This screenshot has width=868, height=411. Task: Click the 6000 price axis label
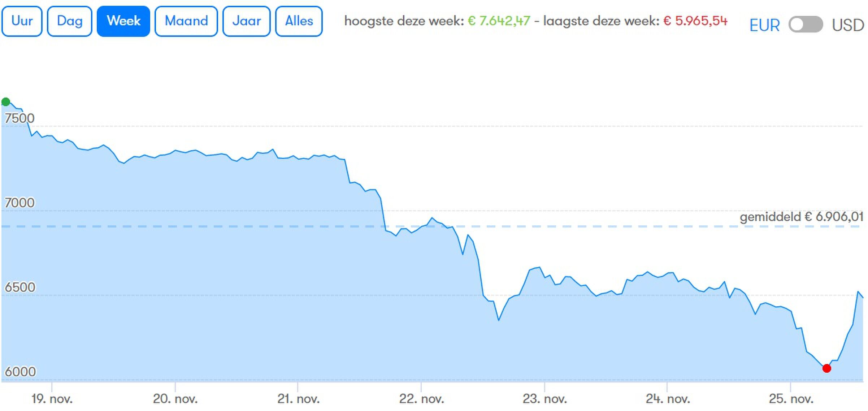20,372
